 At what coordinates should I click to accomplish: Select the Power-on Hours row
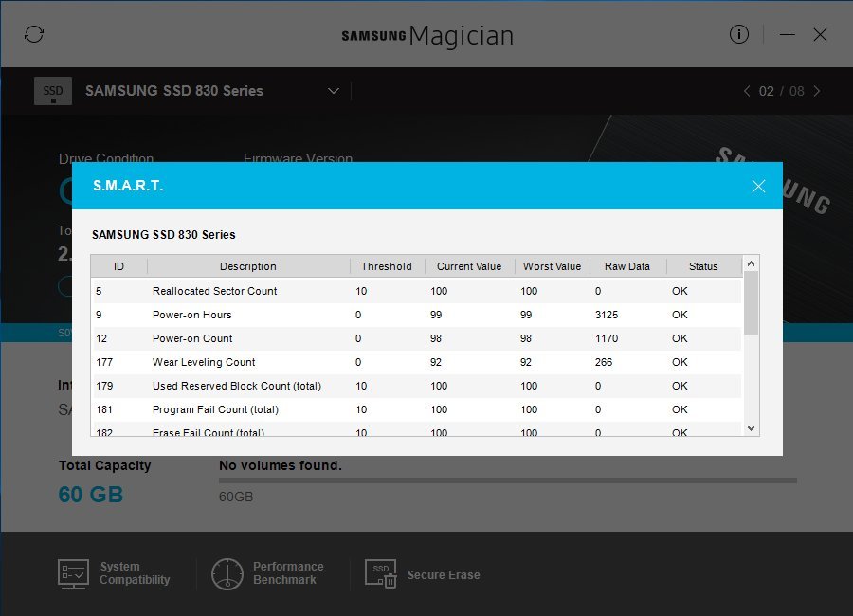[416, 315]
